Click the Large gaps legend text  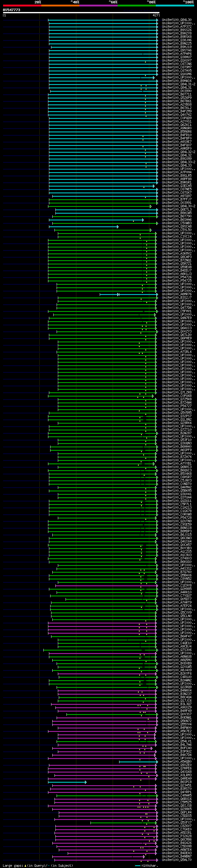coord(38,866)
